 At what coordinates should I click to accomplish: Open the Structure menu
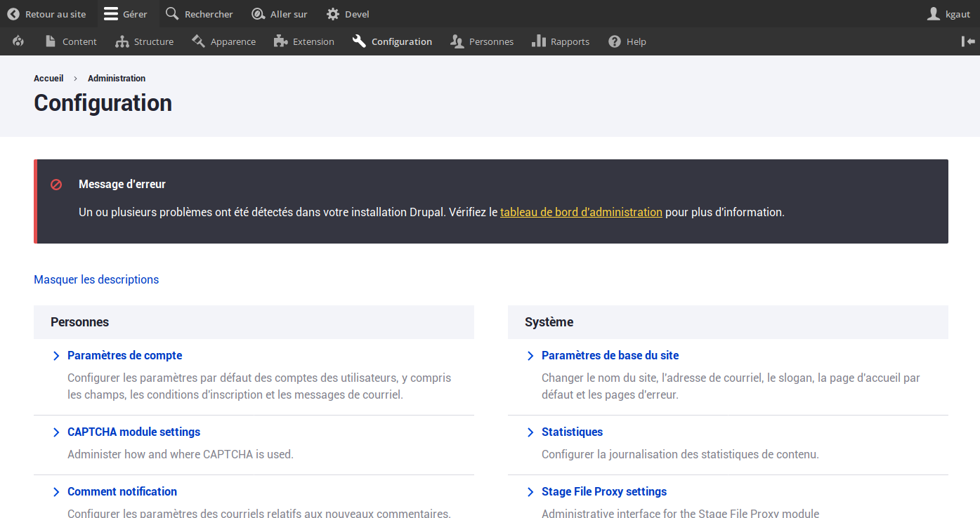pyautogui.click(x=145, y=41)
